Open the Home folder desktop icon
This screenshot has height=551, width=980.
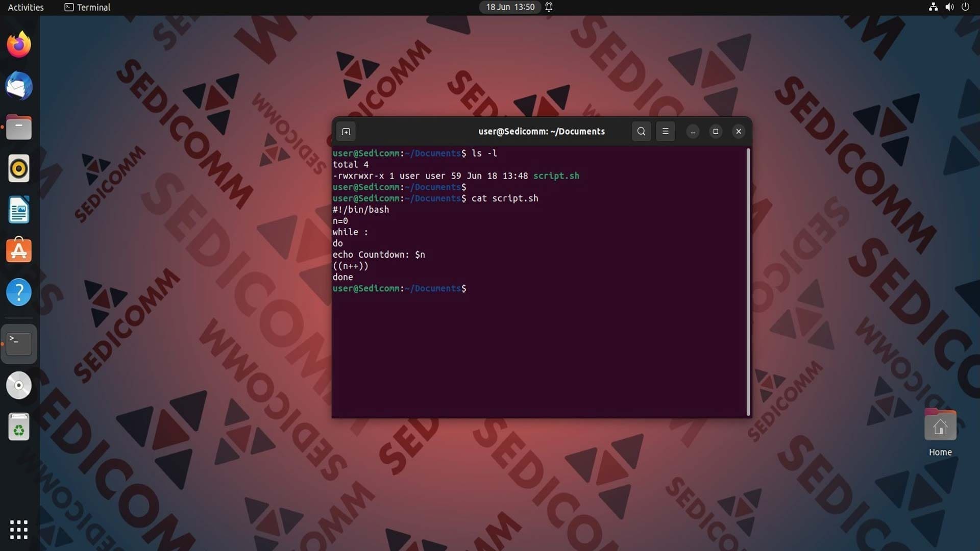click(x=940, y=433)
